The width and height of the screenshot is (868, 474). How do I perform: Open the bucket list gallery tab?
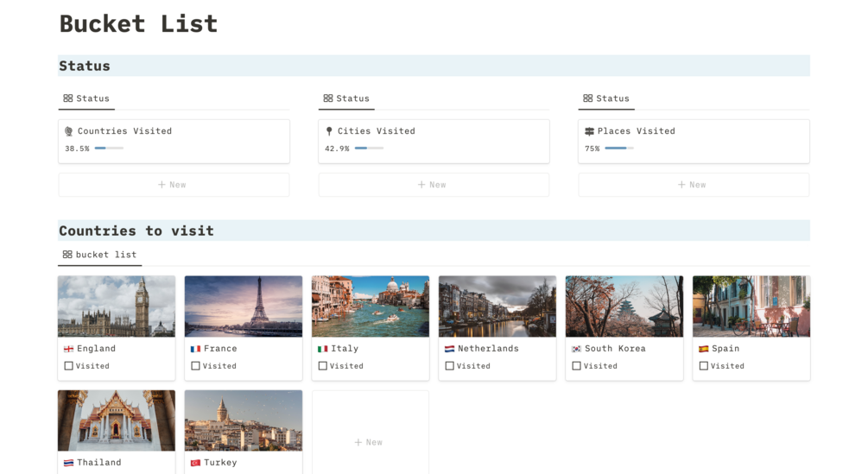99,255
